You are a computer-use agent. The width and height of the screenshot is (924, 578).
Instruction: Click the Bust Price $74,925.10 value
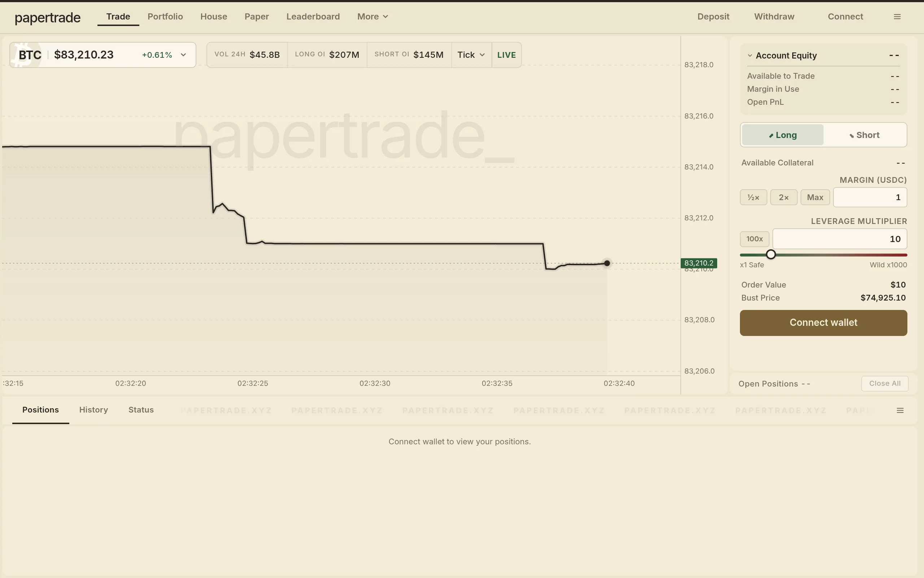pos(883,298)
